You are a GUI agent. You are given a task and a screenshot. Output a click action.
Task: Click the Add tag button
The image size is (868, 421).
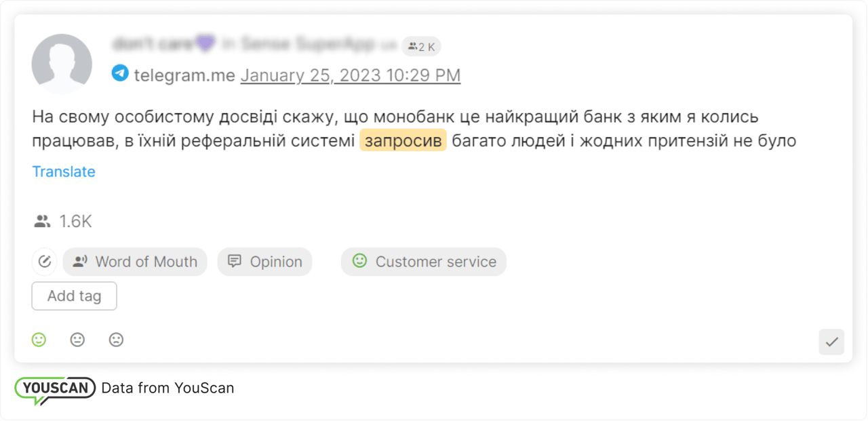pyautogui.click(x=74, y=296)
